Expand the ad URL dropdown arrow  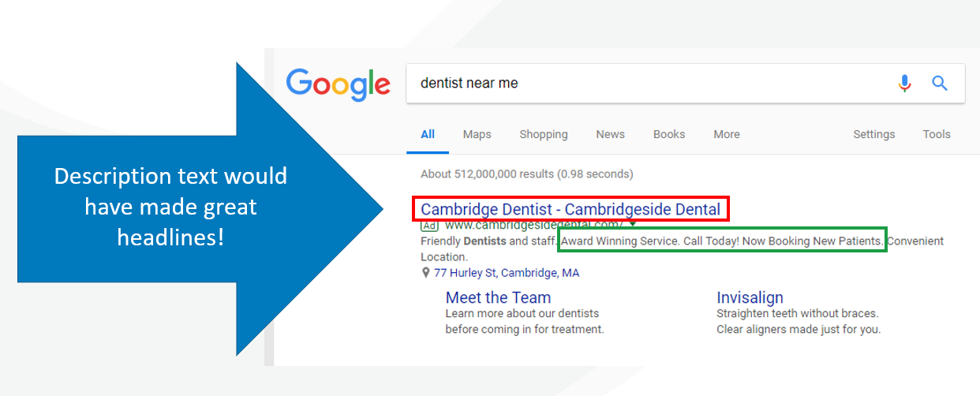tap(632, 225)
